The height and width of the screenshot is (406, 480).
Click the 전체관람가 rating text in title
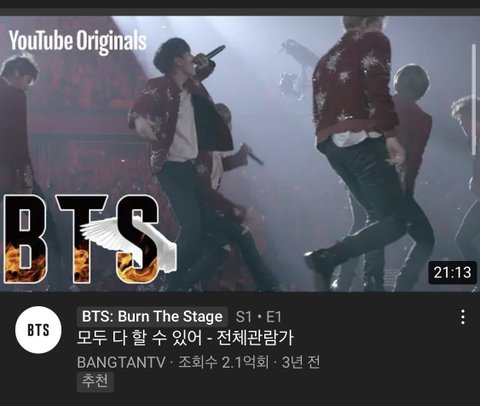click(255, 338)
